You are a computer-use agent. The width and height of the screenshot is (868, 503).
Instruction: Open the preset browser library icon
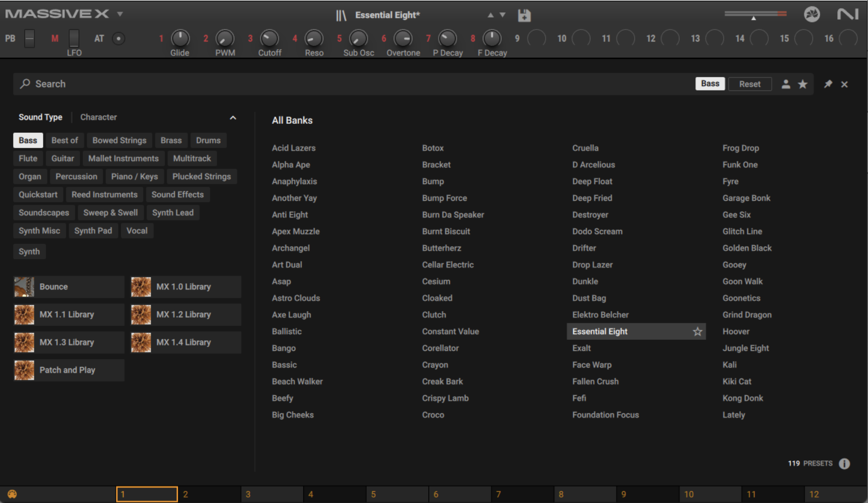[x=341, y=15]
